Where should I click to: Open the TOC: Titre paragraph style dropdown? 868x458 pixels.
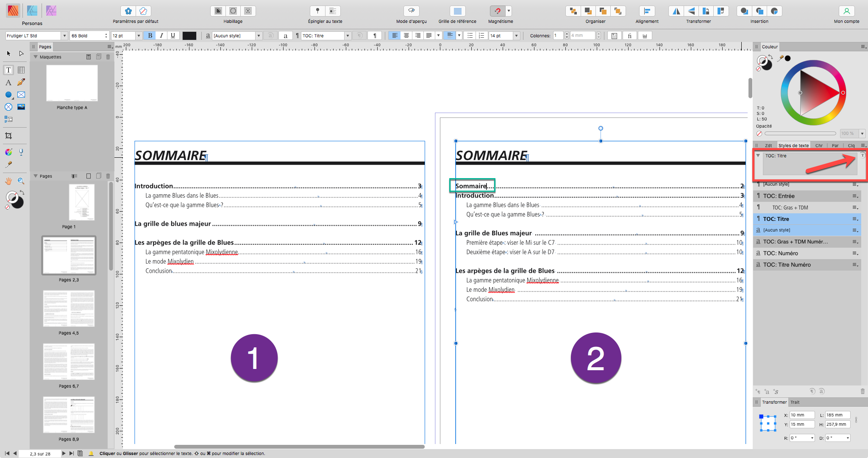(x=348, y=36)
